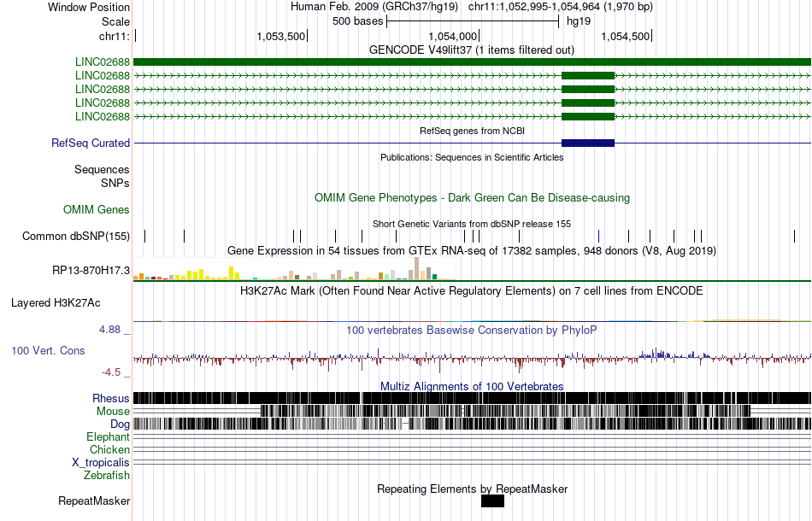Open the GENCODE V49lift37 track title
Screen dimensions: 812x521
pyautogui.click(x=471, y=50)
